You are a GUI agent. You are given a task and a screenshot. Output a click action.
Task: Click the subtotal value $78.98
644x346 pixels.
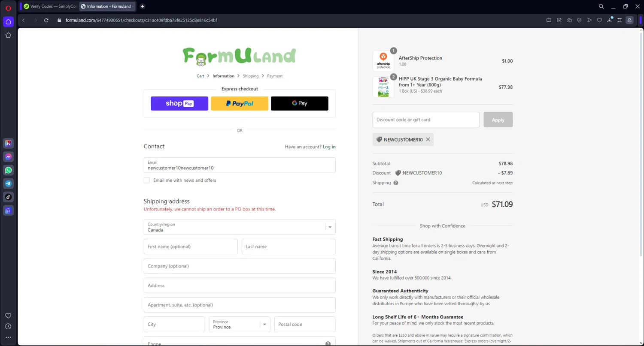506,163
